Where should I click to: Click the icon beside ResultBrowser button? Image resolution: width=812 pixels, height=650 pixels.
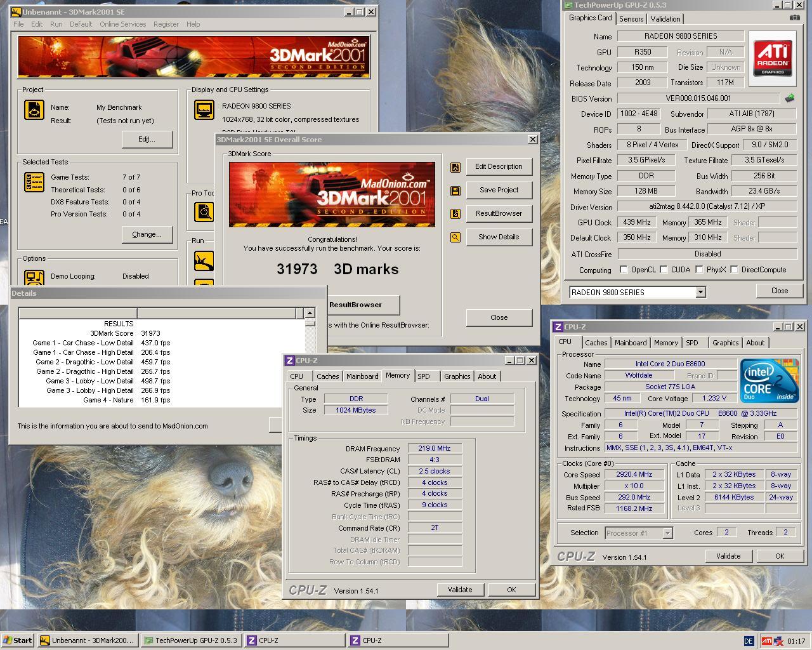coord(455,214)
